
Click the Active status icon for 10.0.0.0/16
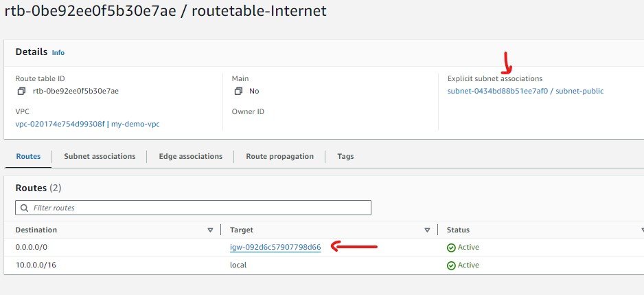tap(451, 265)
